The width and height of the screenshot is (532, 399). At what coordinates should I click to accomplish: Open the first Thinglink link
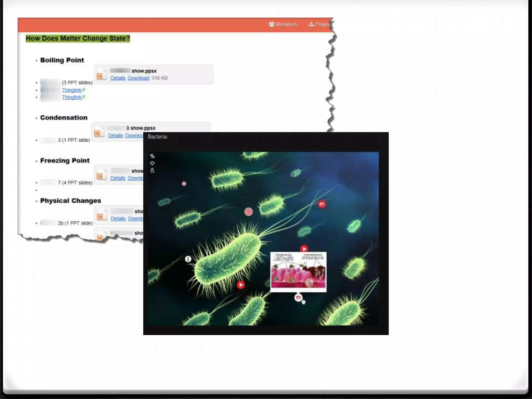pyautogui.click(x=72, y=90)
